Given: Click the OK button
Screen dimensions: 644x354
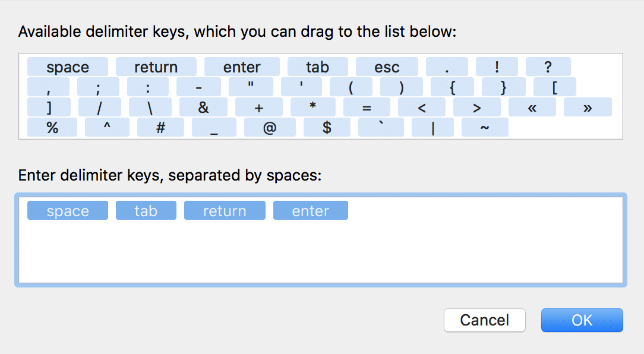Looking at the screenshot, I should pos(582,320).
